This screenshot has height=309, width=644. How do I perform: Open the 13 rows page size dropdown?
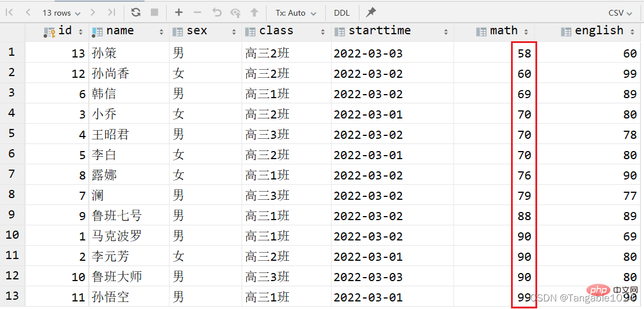click(62, 12)
